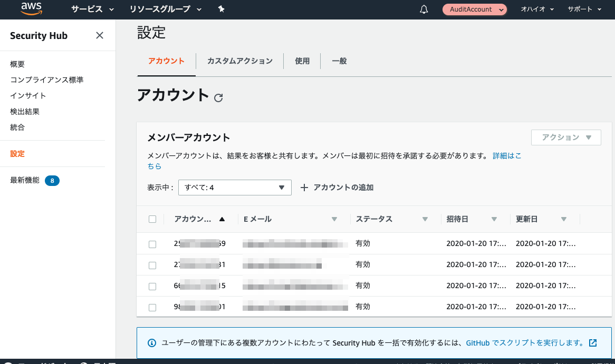Click Security Hub sidebar title
615x364 pixels.
39,36
